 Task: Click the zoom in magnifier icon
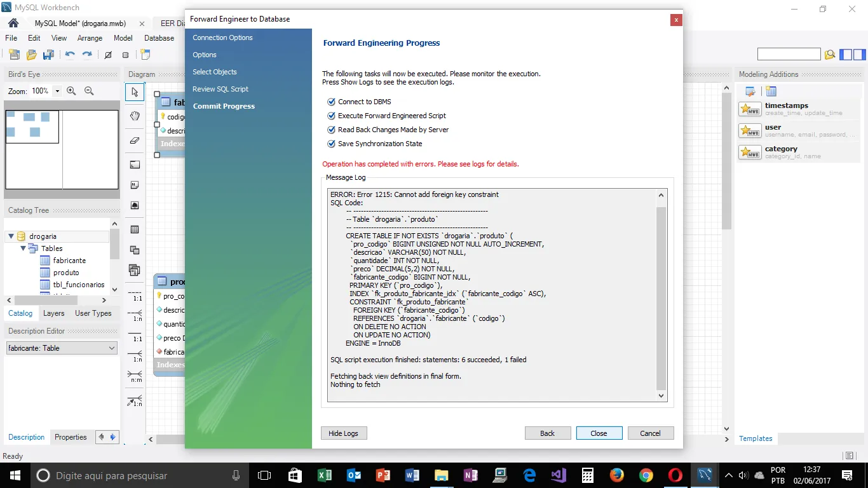[71, 91]
